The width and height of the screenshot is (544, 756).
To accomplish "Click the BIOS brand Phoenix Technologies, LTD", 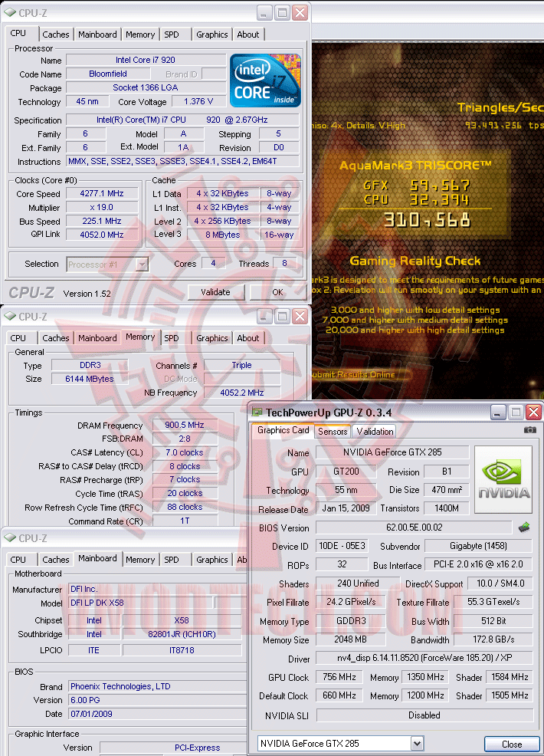I will click(157, 686).
